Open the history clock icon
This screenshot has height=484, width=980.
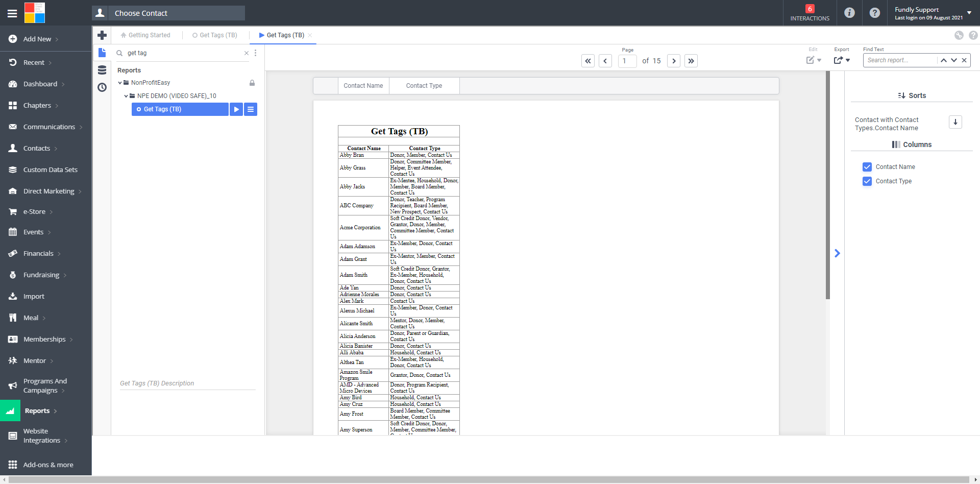click(x=102, y=87)
